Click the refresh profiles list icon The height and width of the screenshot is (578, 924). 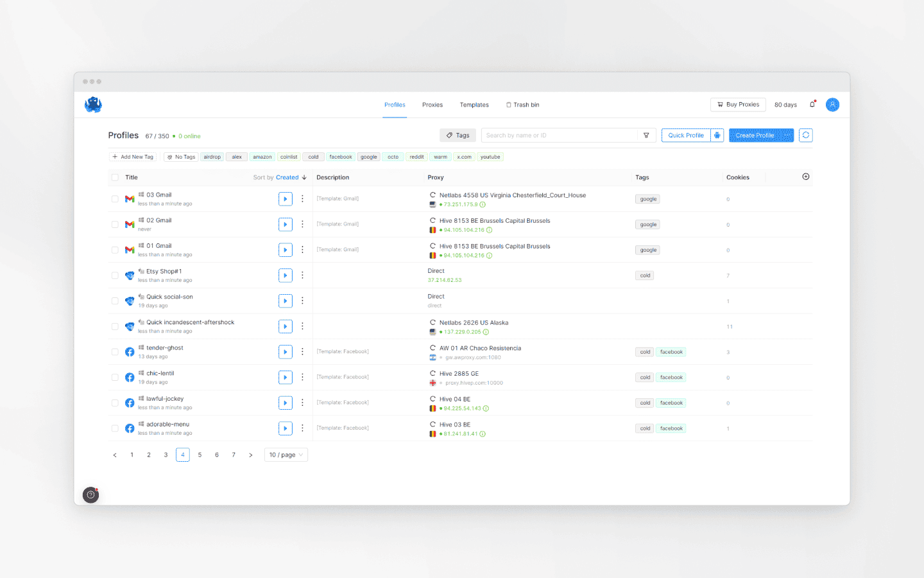pos(806,136)
